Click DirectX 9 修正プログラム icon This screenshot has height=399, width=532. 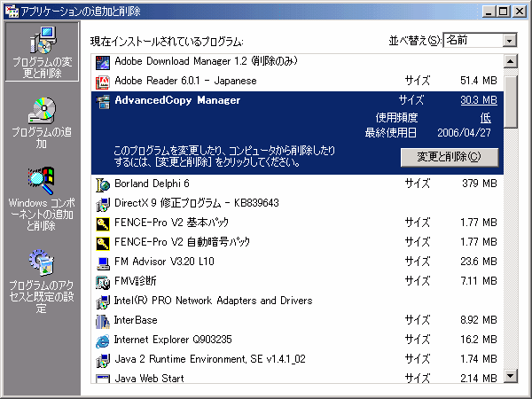(x=103, y=205)
